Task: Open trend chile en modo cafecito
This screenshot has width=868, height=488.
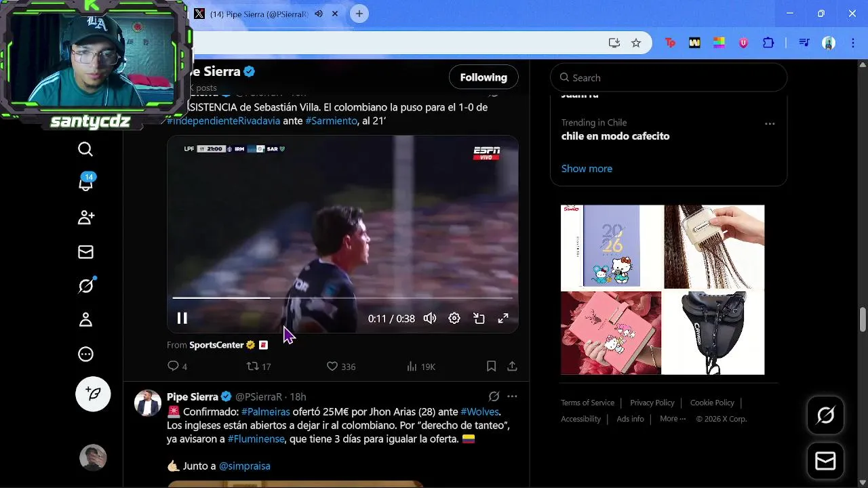Action: click(x=615, y=136)
